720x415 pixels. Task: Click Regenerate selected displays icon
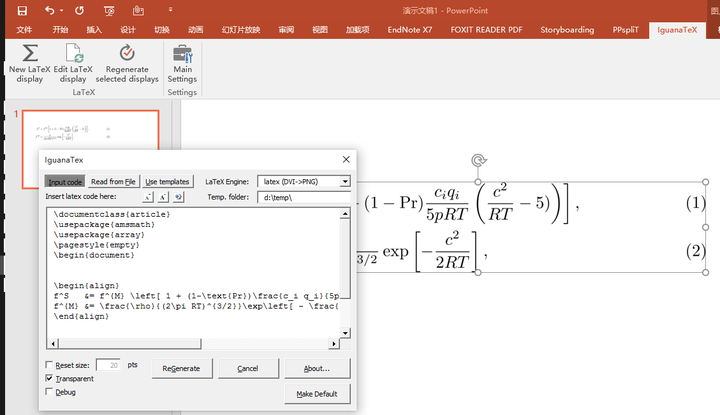(x=127, y=53)
